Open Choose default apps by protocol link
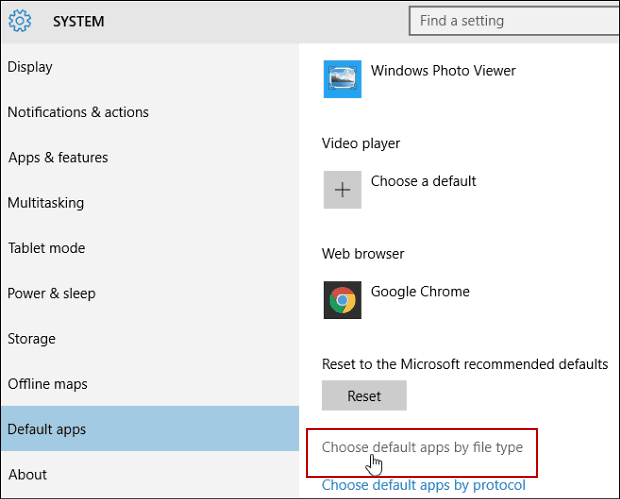 423,485
